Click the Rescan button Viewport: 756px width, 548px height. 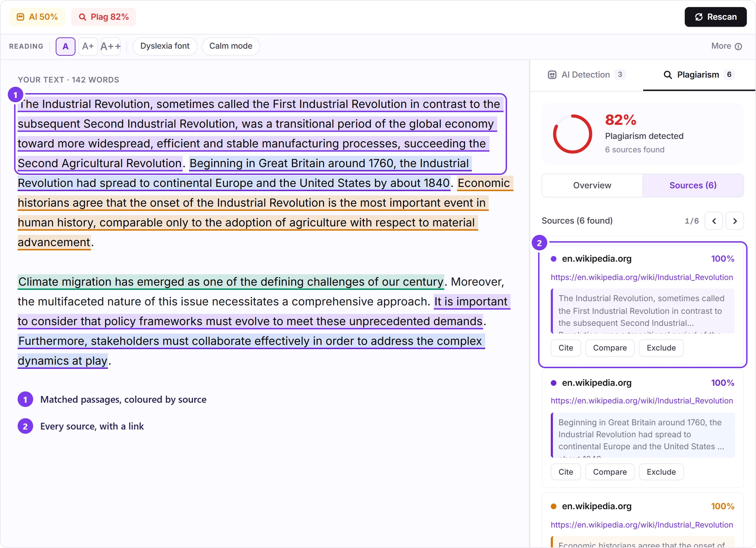pos(715,17)
